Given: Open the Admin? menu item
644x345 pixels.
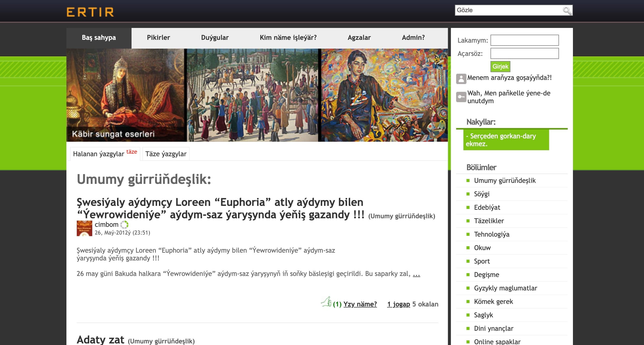Looking at the screenshot, I should 413,38.
